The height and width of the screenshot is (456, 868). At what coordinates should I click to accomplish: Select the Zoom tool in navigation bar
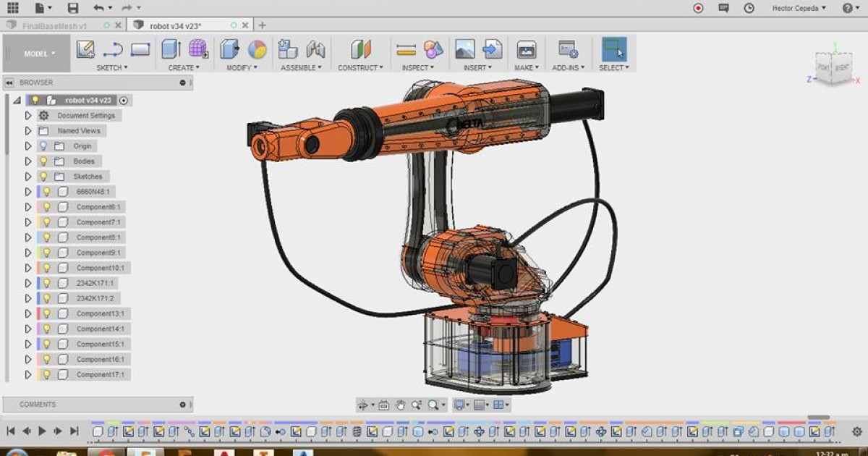pos(418,404)
